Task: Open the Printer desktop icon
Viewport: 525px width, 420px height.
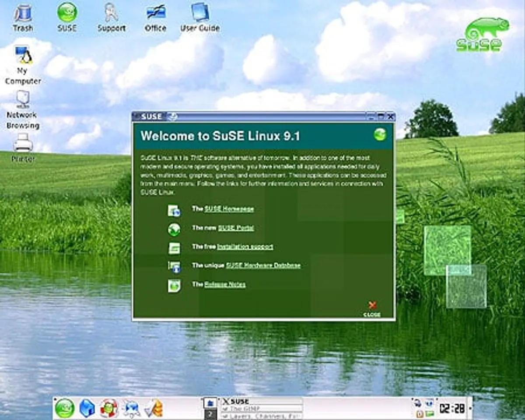Action: coord(23,148)
